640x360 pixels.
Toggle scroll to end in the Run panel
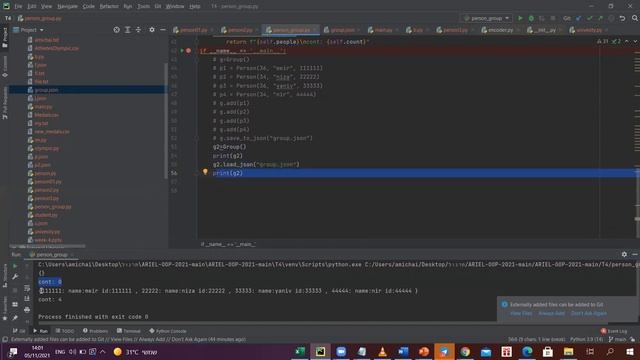click(27, 299)
